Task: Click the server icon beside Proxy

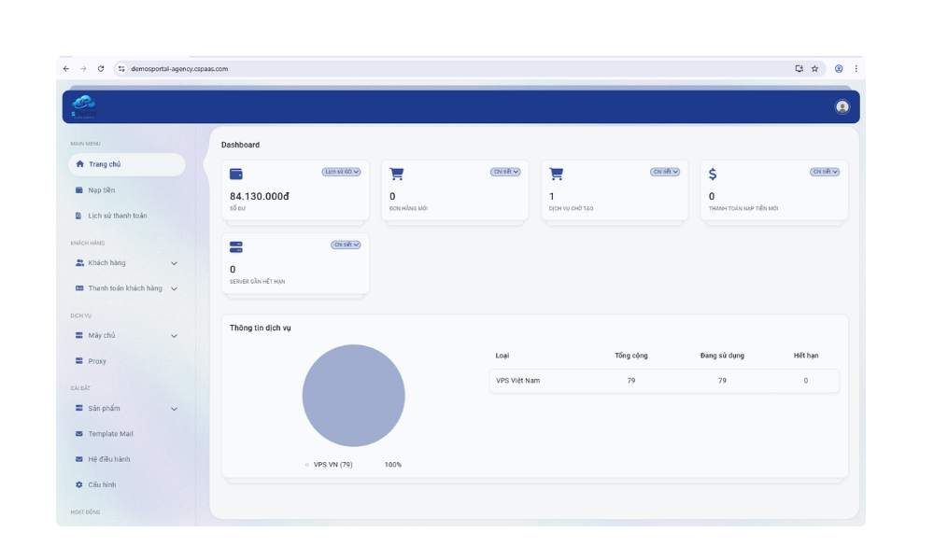Action: (x=78, y=360)
